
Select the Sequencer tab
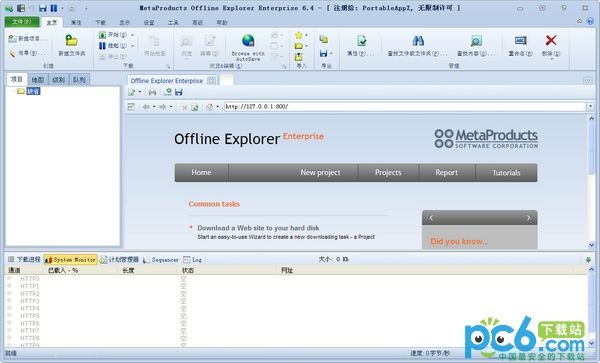click(161, 260)
